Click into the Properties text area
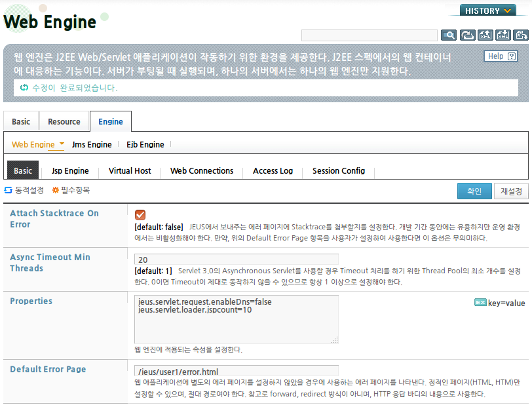Image resolution: width=532 pixels, height=407 pixels. click(237, 319)
